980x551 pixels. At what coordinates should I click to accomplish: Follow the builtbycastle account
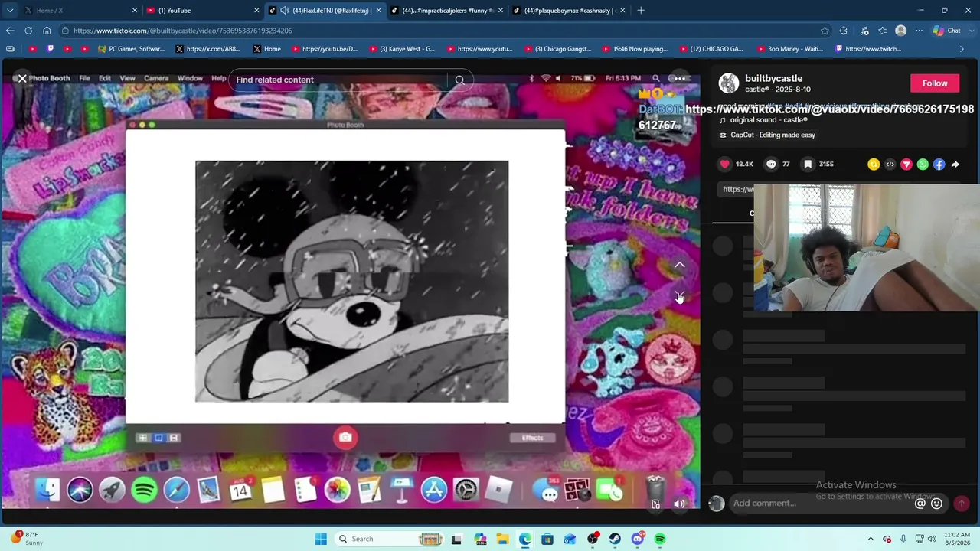tap(935, 83)
